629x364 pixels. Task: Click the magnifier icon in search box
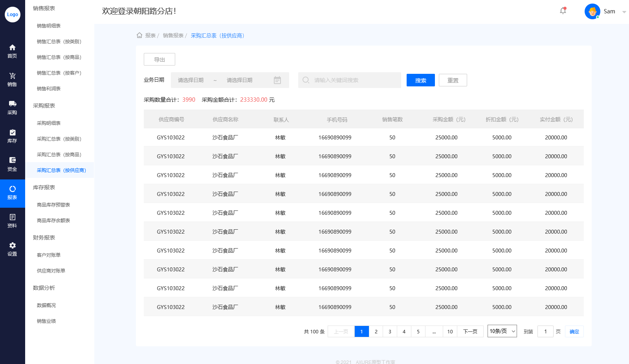pyautogui.click(x=306, y=80)
